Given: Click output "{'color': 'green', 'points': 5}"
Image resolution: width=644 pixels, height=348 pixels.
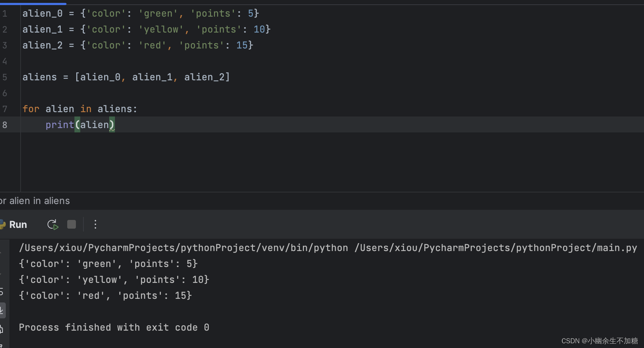Looking at the screenshot, I should [x=108, y=264].
